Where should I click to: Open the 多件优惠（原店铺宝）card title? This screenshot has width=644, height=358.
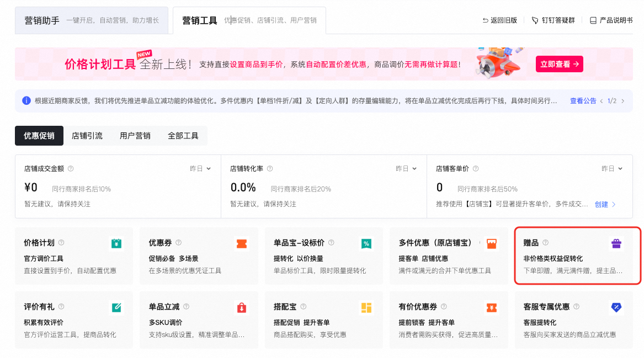435,243
